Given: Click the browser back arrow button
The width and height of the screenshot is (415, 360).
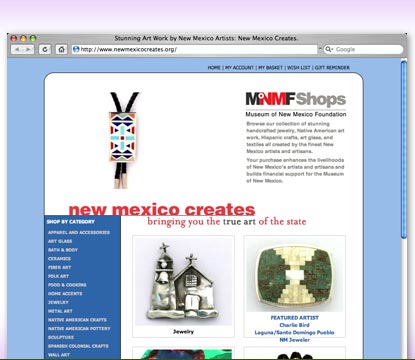Looking at the screenshot, I should 17,49.
